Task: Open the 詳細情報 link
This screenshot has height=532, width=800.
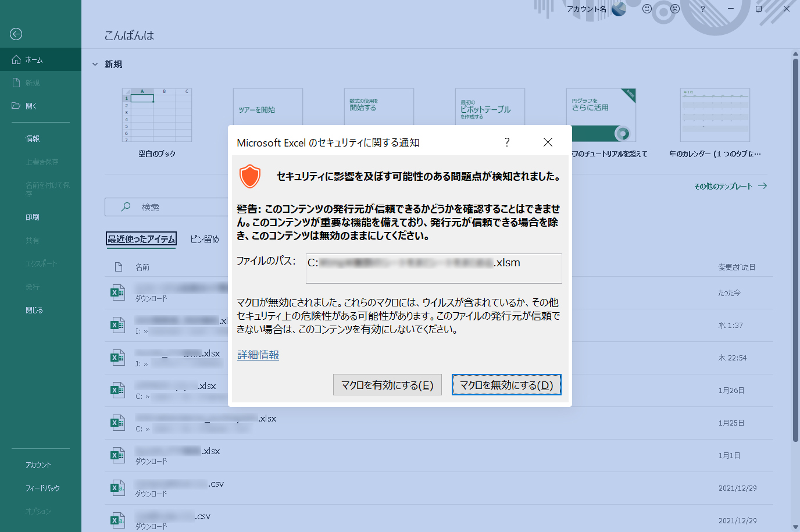Action: 258,355
